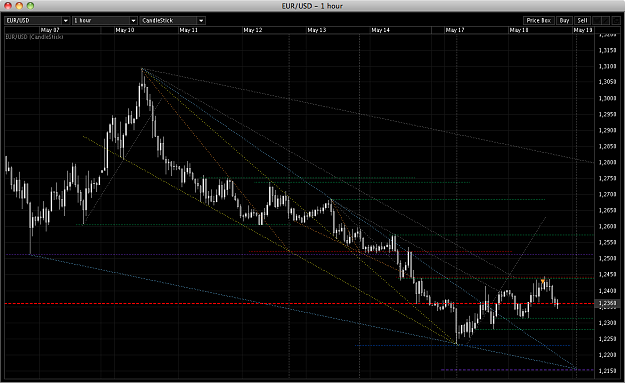Click the May 13 date label
Screen dimensions: 625x383
pyautogui.click(x=317, y=30)
